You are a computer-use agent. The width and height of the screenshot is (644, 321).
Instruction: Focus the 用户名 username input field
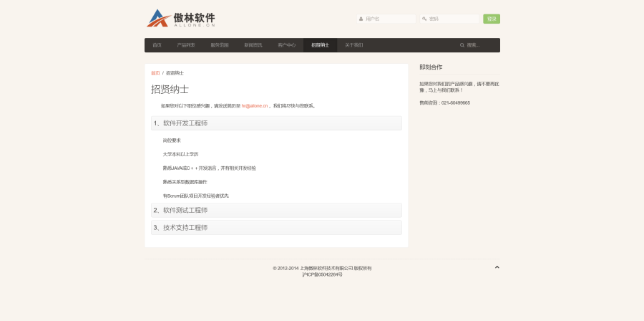point(386,19)
